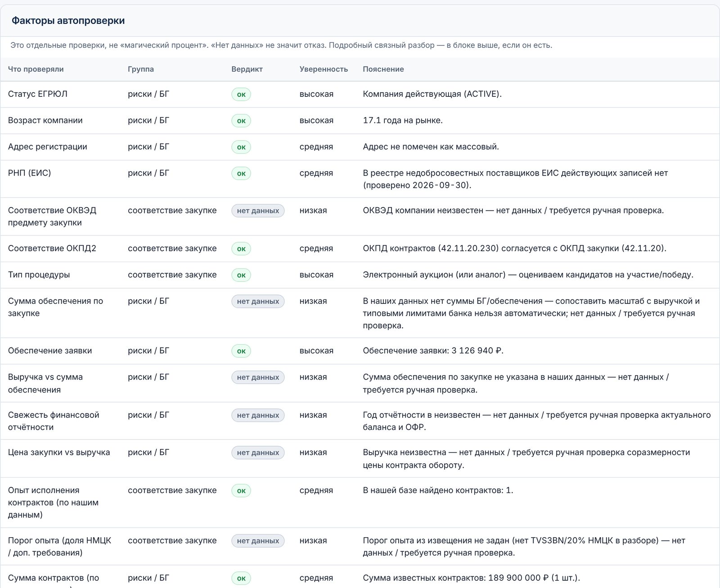This screenshot has height=588, width=720.
Task: Click 'нет данных' badge in Выручка vs сумма row
Action: [x=258, y=377]
